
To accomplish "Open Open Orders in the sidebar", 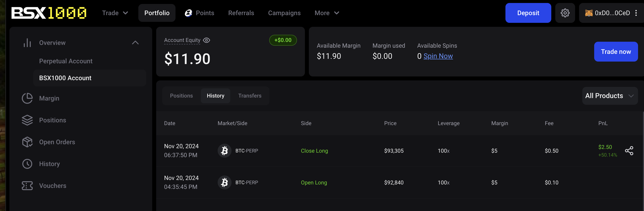I will (x=57, y=142).
